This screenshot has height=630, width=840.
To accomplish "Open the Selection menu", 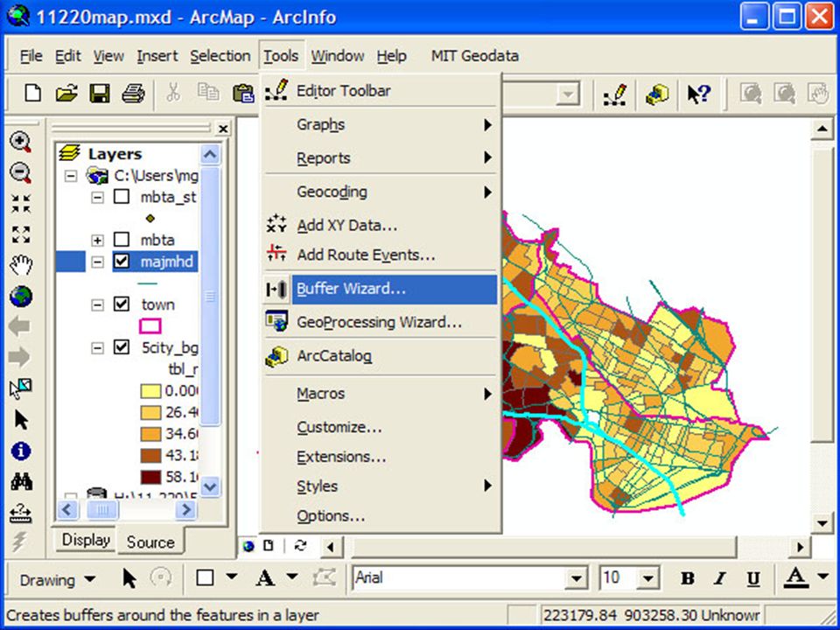I will pyautogui.click(x=220, y=56).
